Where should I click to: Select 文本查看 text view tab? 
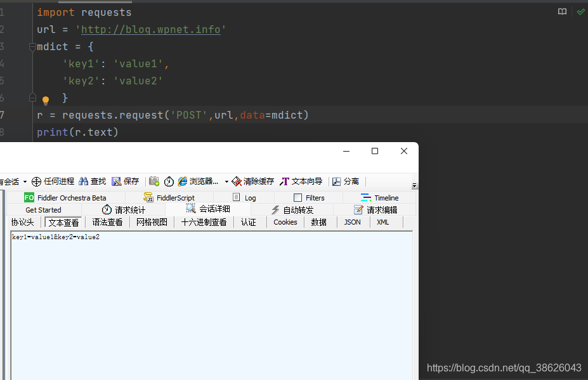63,223
